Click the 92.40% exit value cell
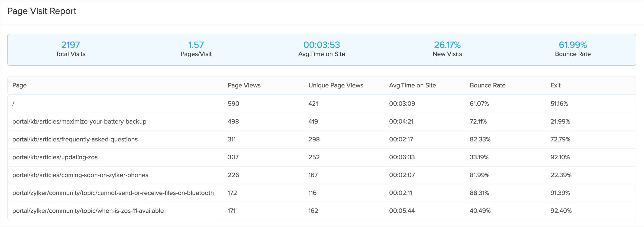The width and height of the screenshot is (644, 227). tap(561, 211)
